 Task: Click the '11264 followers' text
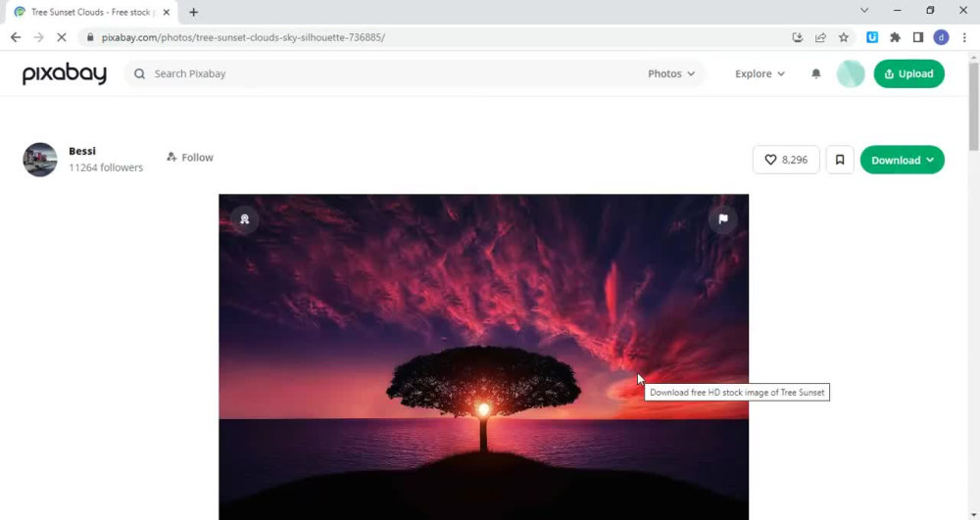click(x=106, y=167)
